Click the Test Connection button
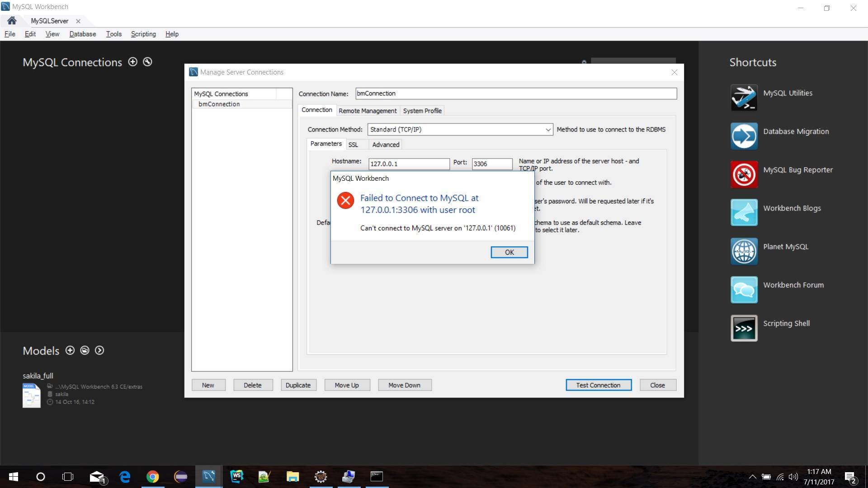868x488 pixels. coord(598,385)
